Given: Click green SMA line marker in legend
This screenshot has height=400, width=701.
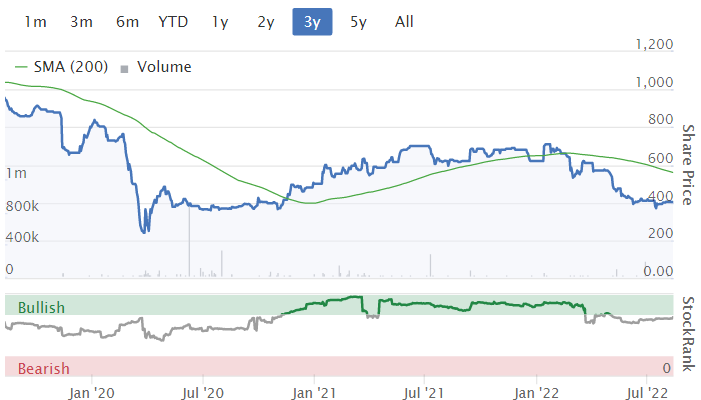Looking at the screenshot, I should (x=20, y=68).
